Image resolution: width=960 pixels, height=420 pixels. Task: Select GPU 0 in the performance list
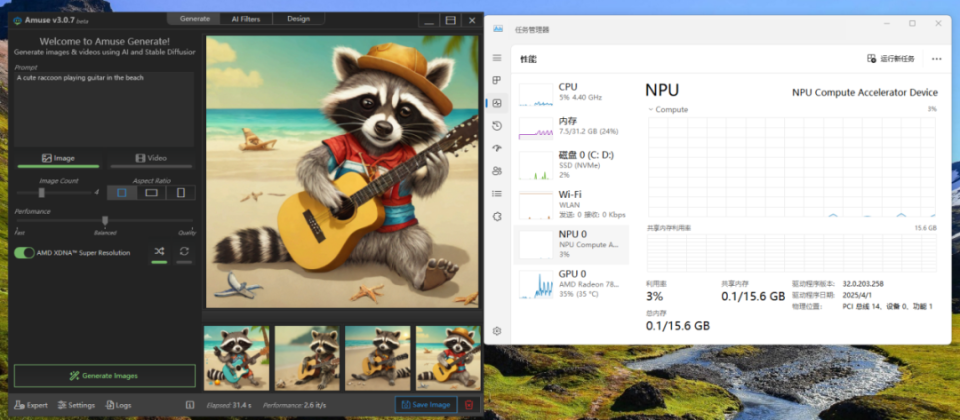point(571,283)
